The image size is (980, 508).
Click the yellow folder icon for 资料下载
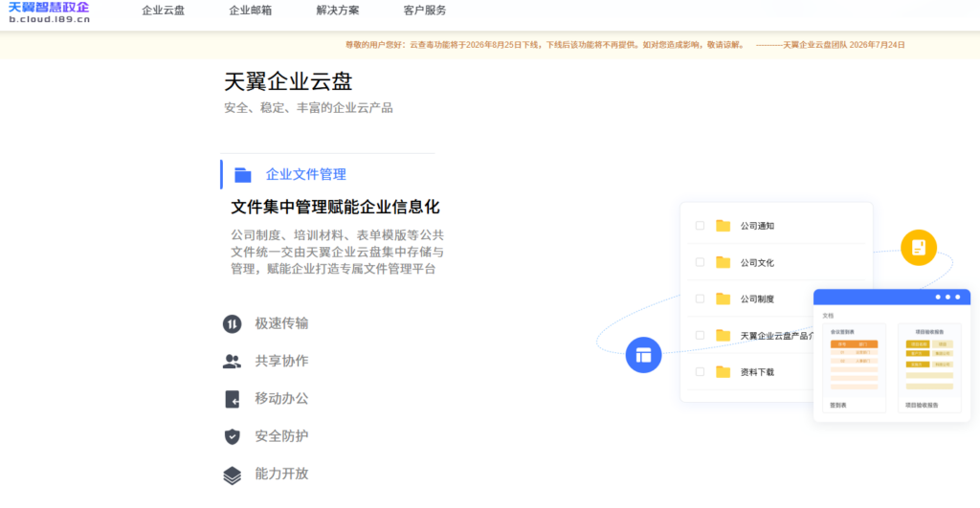pyautogui.click(x=724, y=372)
